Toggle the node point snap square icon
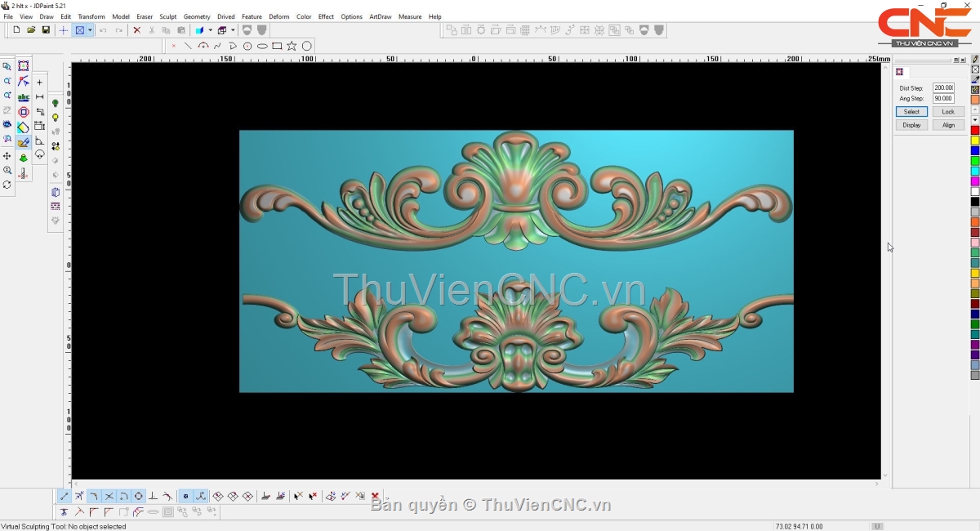The width and height of the screenshot is (980, 531). (x=185, y=496)
